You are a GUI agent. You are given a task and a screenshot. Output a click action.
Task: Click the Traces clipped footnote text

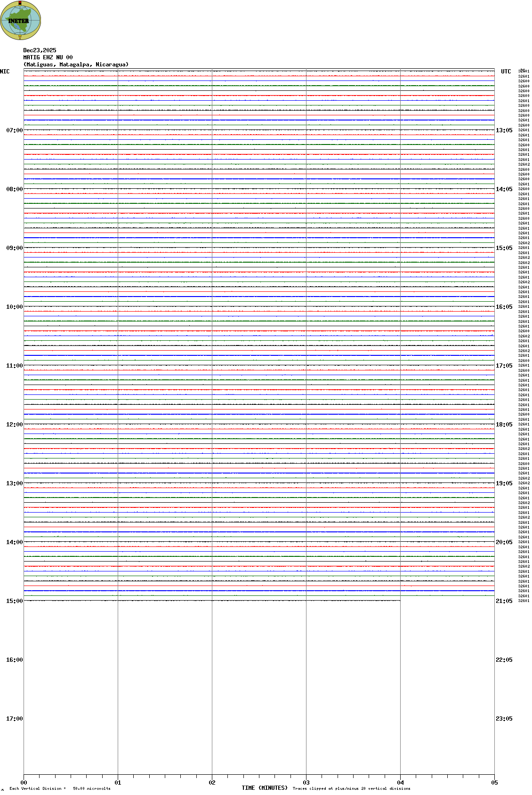coord(351,788)
